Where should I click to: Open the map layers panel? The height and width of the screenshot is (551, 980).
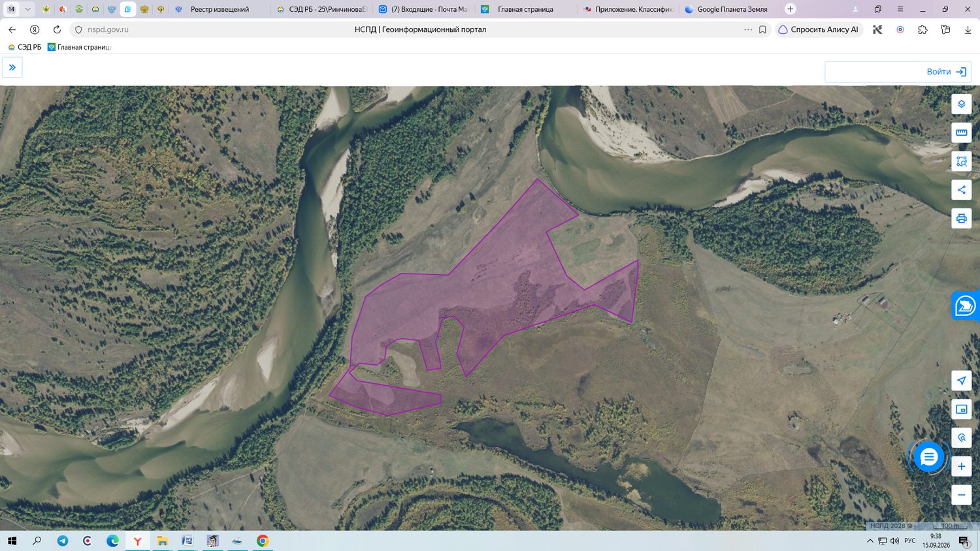tap(961, 104)
